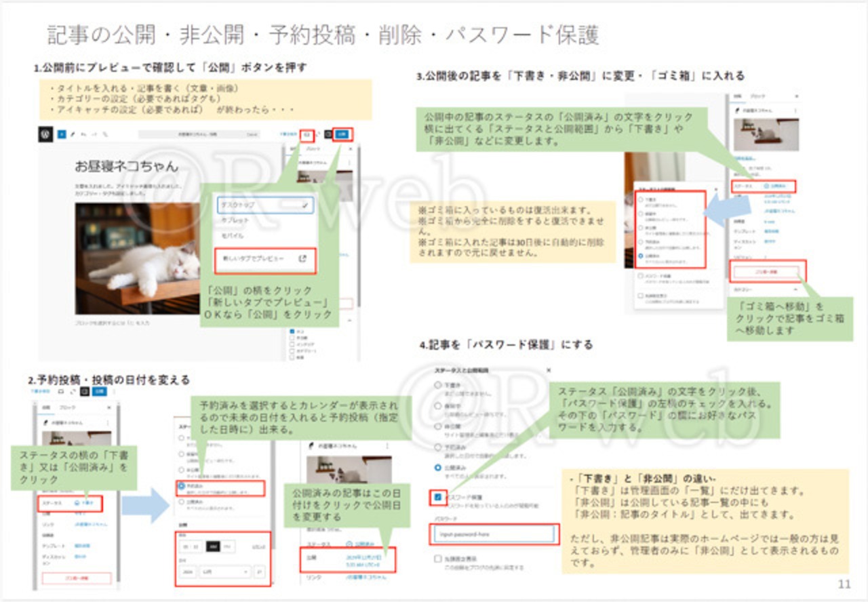Screen dimensions: 868x602
Task: Tick パスワード保護 checkbox in section 3 popup
Action: click(x=641, y=277)
